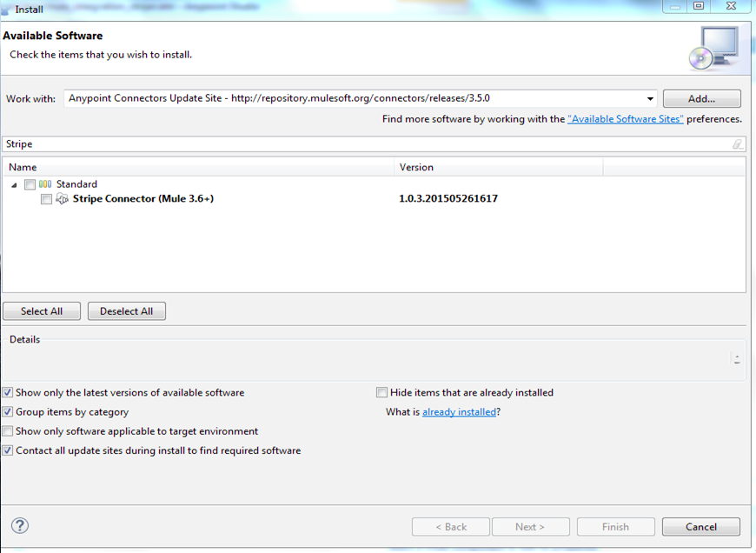The image size is (756, 553).
Task: Click the Next > button
Action: 530,526
